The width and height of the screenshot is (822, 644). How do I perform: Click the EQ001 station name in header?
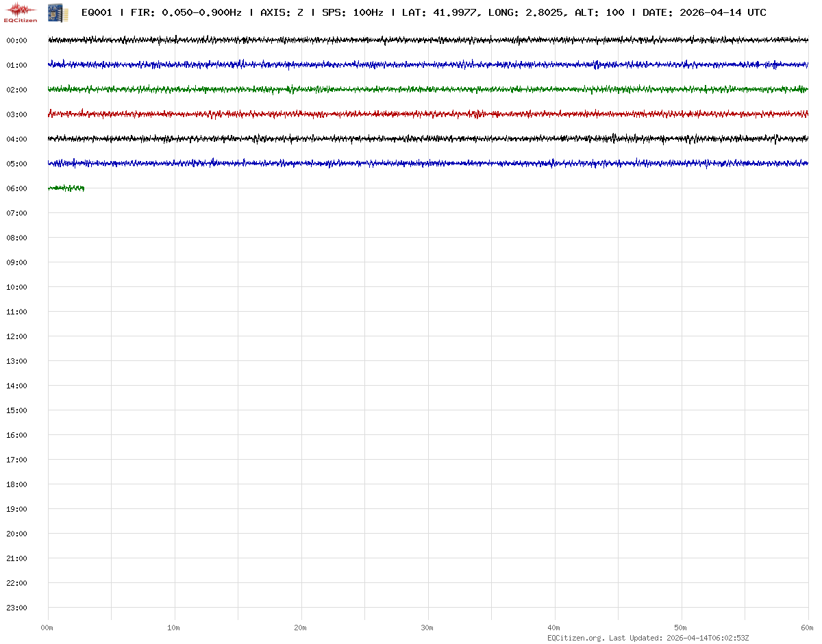click(x=97, y=12)
